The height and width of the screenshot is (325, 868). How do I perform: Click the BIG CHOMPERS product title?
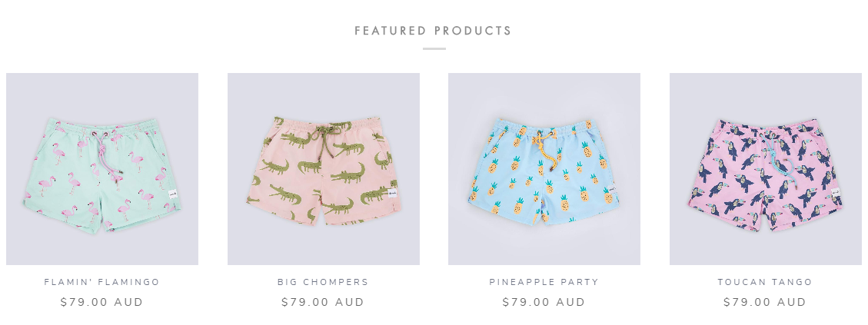pos(323,282)
